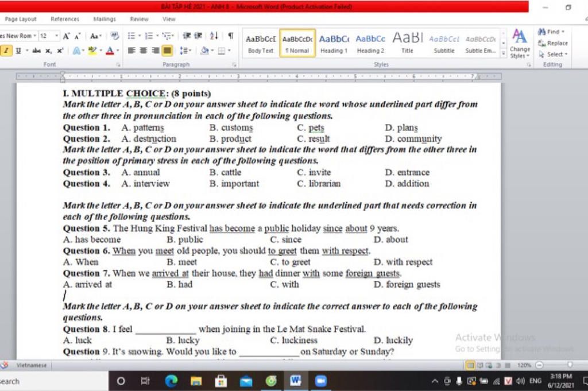Launch Microsoft Edge from the taskbar

click(x=171, y=381)
